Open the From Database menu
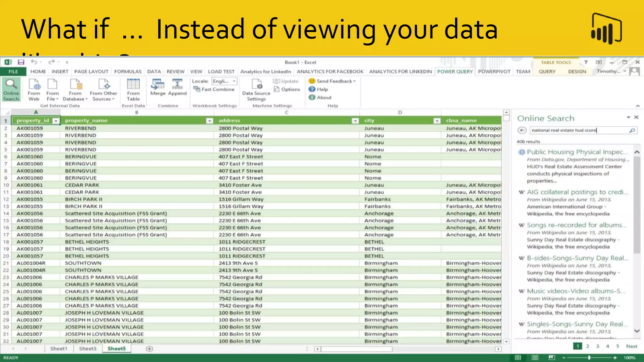This screenshot has height=362, width=644. coord(75,90)
